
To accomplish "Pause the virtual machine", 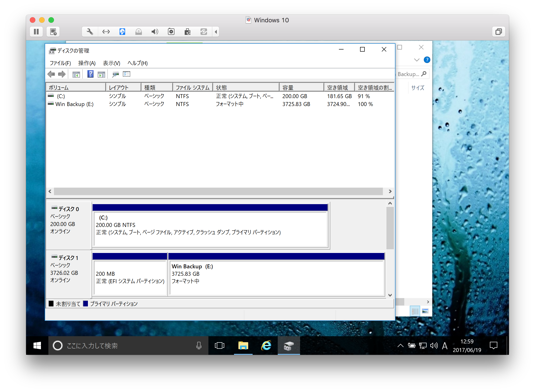I will click(36, 32).
